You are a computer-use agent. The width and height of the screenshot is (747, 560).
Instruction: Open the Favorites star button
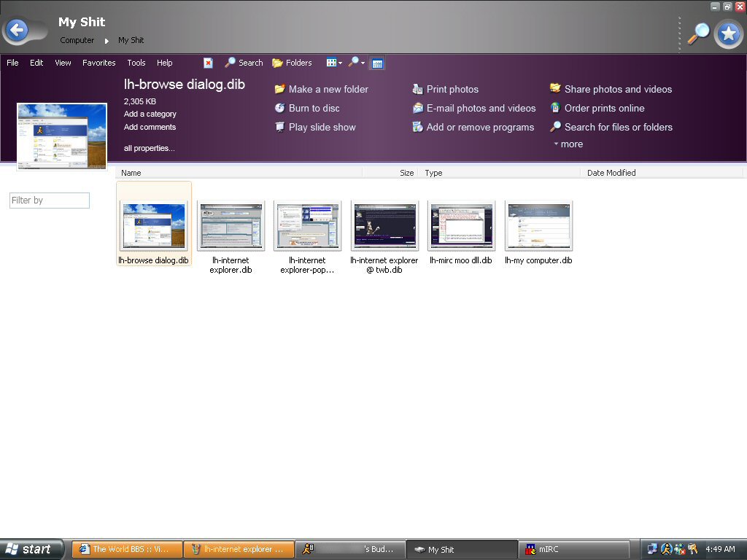[x=727, y=34]
